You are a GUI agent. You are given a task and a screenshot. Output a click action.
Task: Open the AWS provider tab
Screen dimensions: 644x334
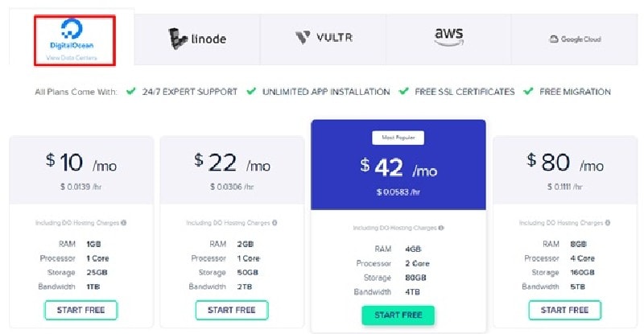(x=448, y=39)
